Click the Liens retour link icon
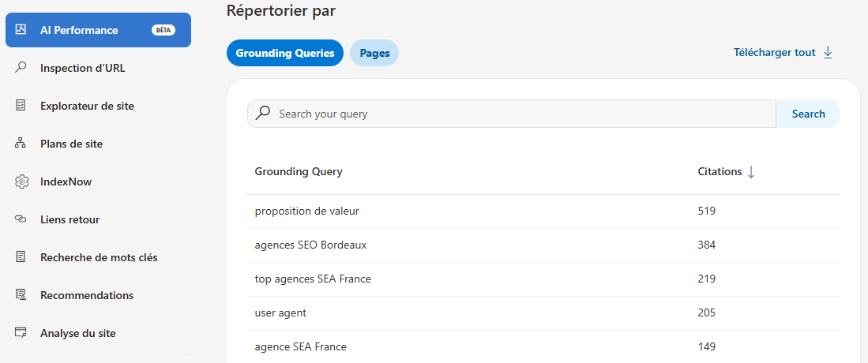This screenshot has width=868, height=363. (x=21, y=219)
